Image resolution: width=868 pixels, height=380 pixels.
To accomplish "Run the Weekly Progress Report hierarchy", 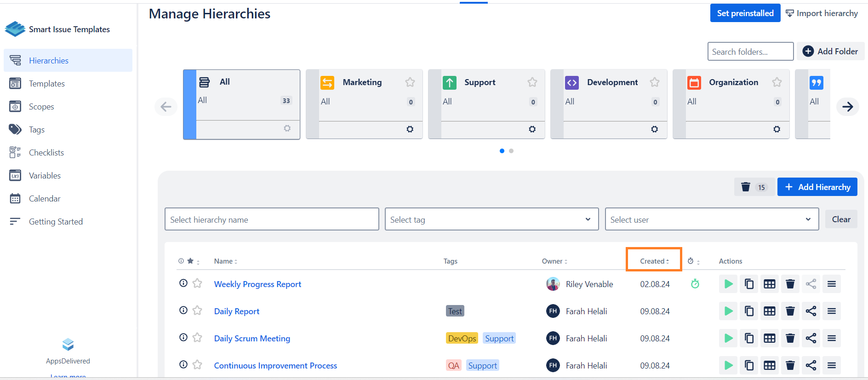I will coord(728,284).
